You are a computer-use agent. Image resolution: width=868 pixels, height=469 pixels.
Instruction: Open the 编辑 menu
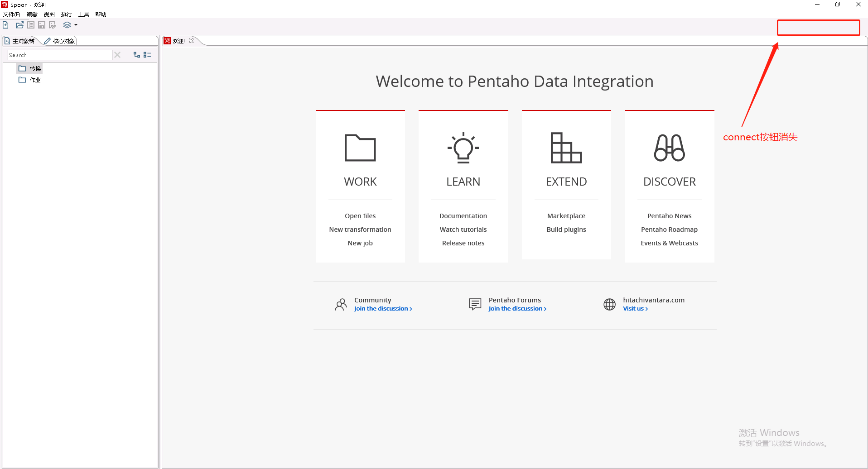32,14
